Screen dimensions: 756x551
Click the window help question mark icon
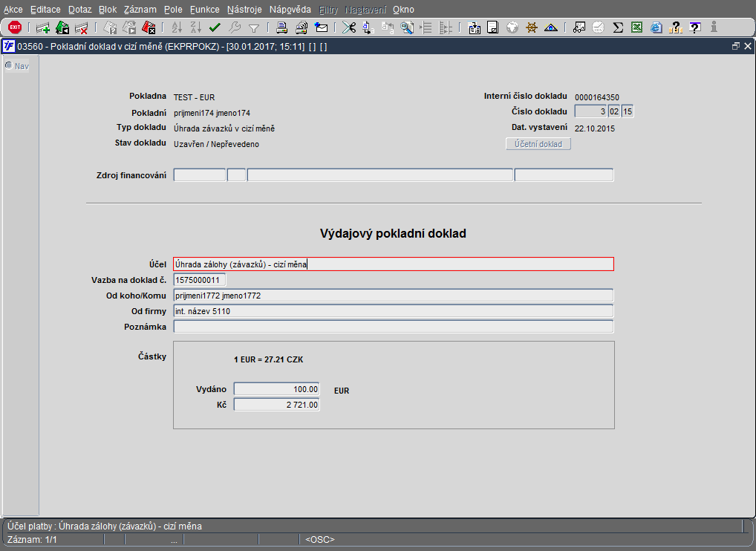pos(695,28)
